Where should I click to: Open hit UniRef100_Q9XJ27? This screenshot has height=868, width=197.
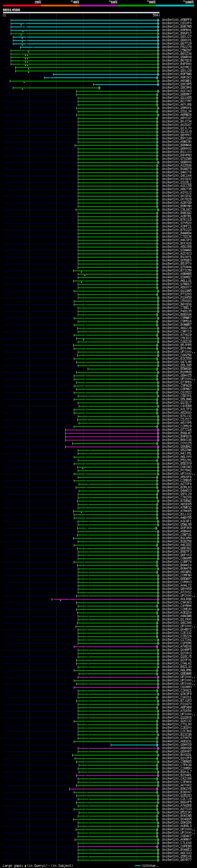(176, 37)
